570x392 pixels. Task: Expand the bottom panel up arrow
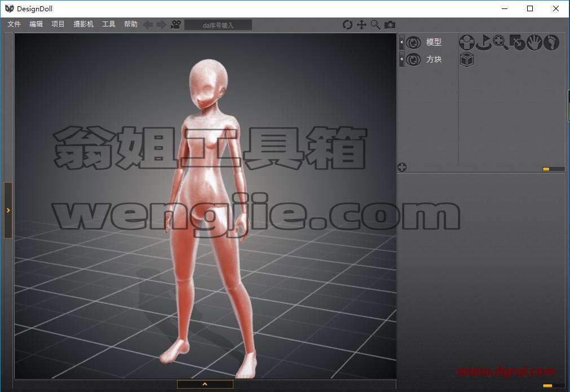205,384
